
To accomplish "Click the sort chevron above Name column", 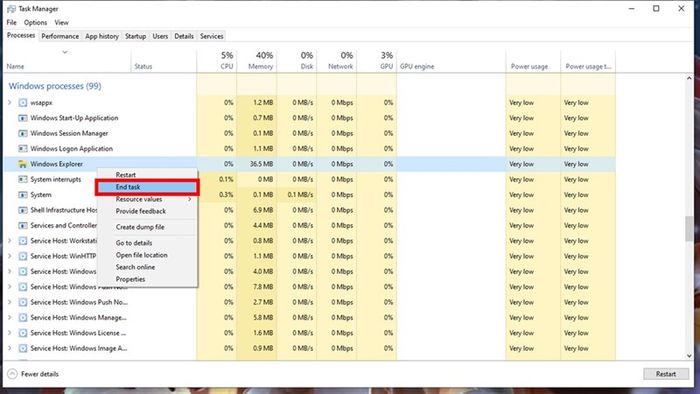I will click(65, 52).
